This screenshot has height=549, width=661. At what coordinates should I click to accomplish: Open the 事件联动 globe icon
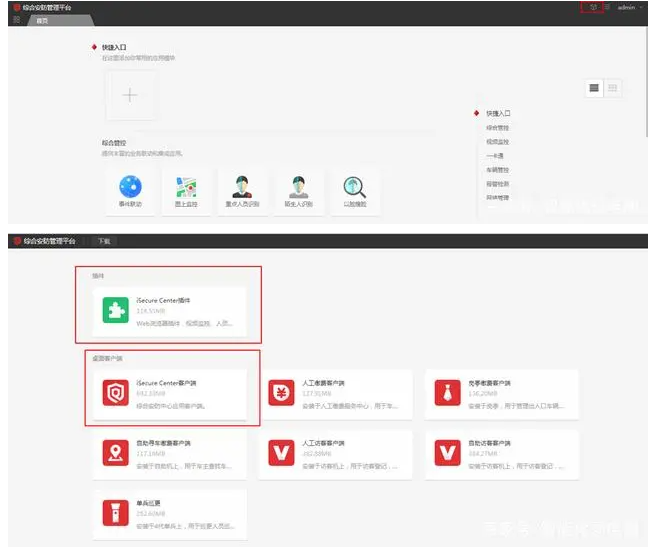click(x=130, y=186)
